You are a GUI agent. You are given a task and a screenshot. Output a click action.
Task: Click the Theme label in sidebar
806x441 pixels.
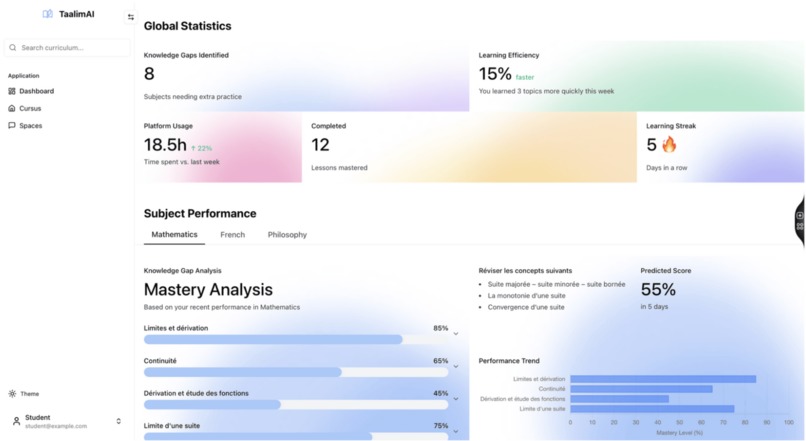pos(30,394)
